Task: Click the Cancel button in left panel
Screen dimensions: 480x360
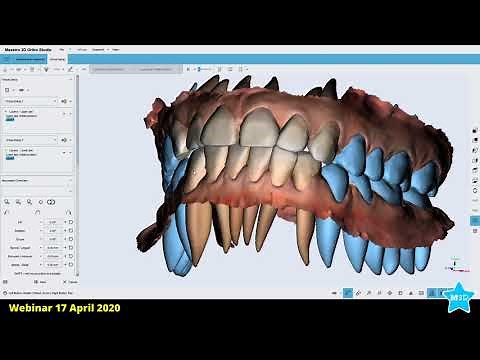Action: tap(70, 282)
